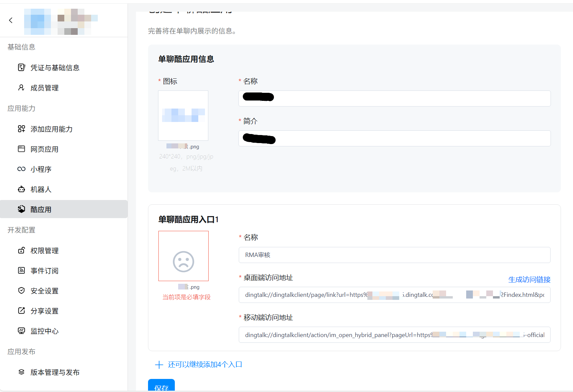This screenshot has height=392, width=573.
Task: Click the 开发配置 section heading
Action: (x=21, y=230)
